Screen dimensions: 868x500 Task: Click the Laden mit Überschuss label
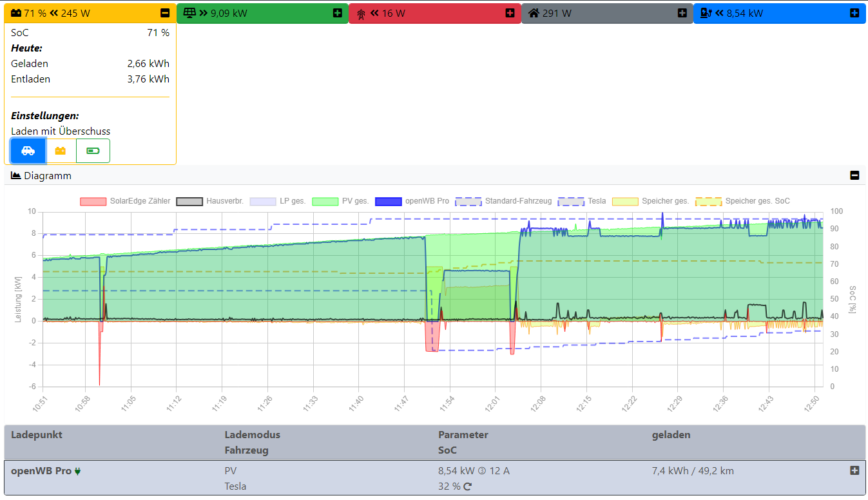click(61, 131)
